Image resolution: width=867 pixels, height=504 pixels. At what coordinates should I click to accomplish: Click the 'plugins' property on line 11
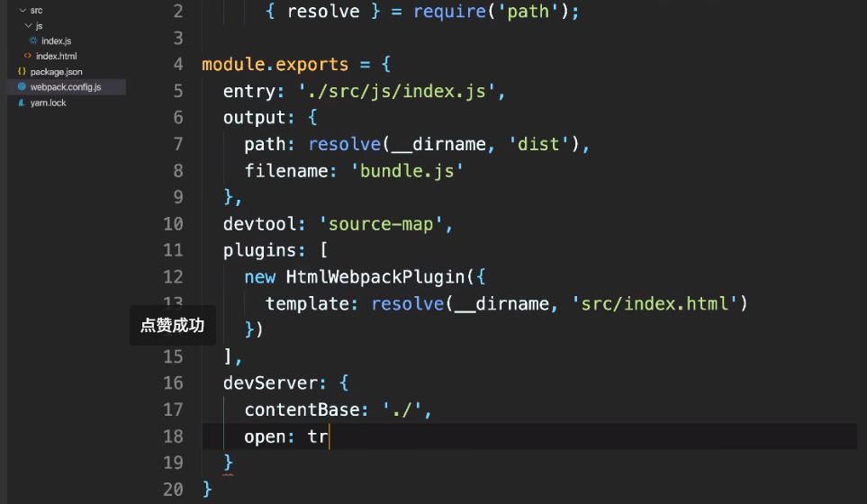tap(260, 250)
